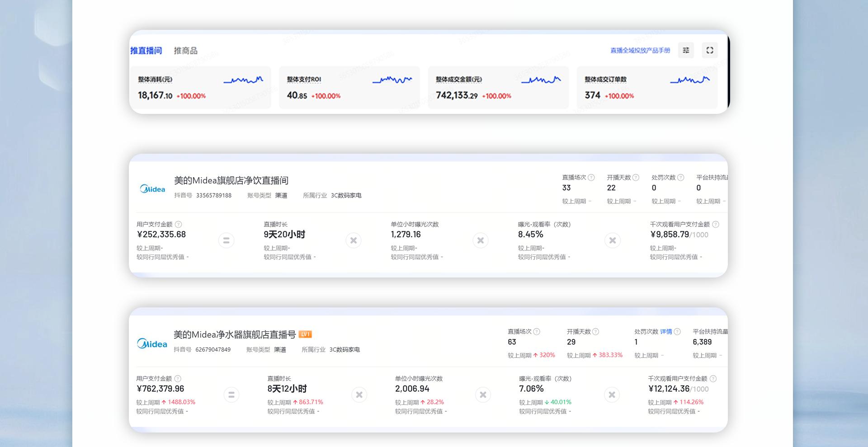This screenshot has height=447, width=868.
Task: Click the Midea logo of 净水器旗舰店直播号
Action: (x=152, y=343)
